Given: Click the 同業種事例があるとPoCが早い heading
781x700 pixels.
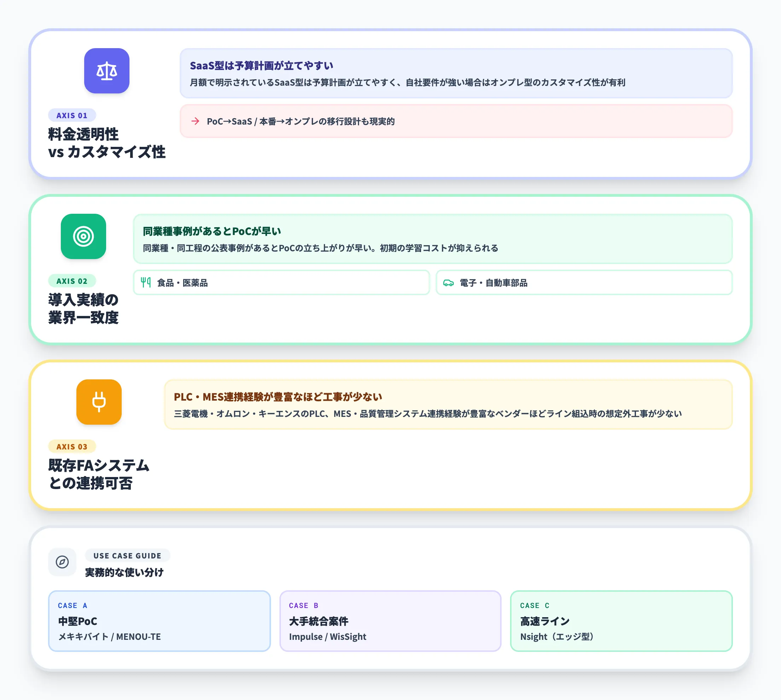Looking at the screenshot, I should click(x=212, y=231).
